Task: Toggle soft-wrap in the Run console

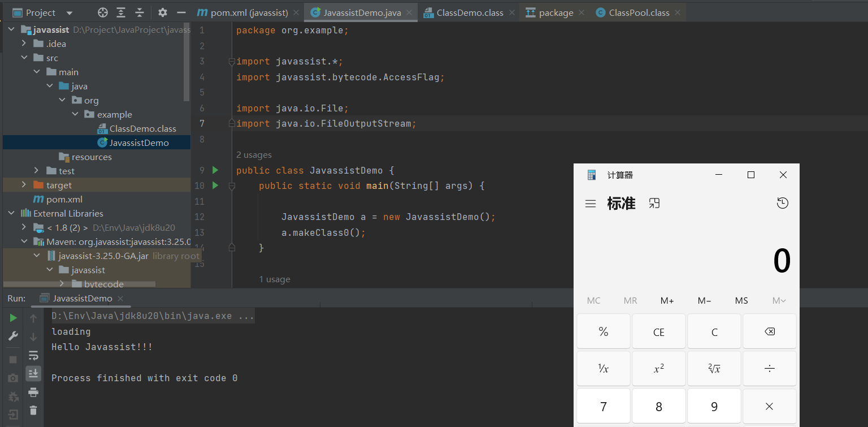Action: (33, 355)
